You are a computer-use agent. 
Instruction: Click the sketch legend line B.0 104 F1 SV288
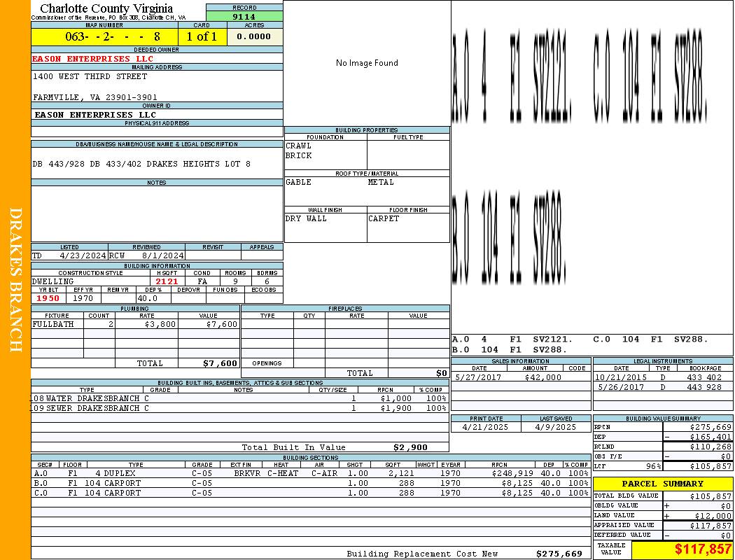click(x=510, y=349)
